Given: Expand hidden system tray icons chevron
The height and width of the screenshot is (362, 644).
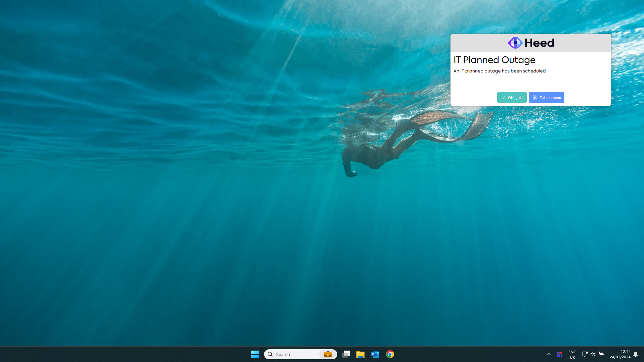Looking at the screenshot, I should point(549,354).
